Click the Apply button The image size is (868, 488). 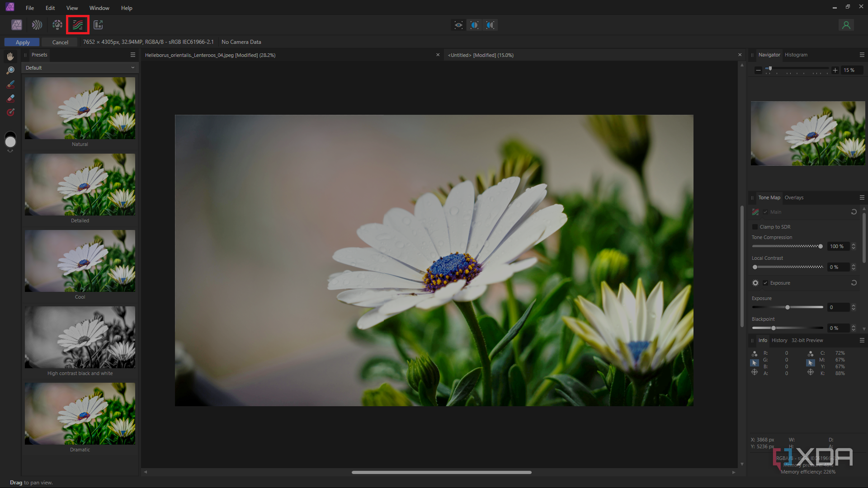[22, 42]
